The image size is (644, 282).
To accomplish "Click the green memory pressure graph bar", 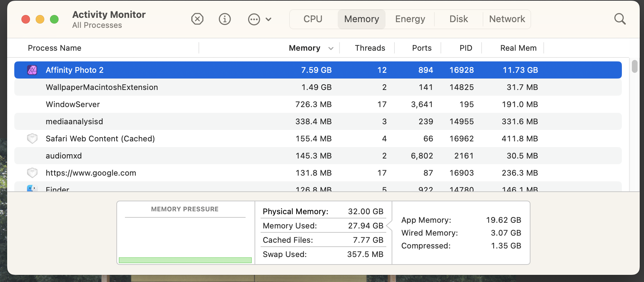I will [185, 260].
